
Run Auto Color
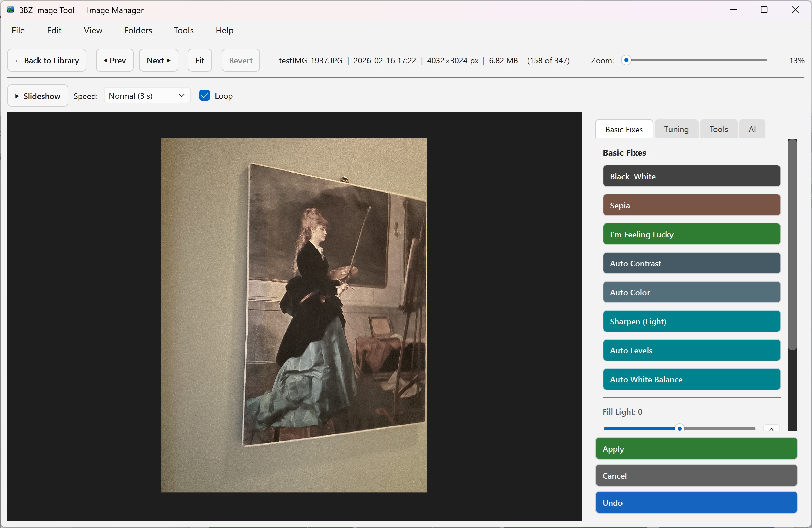pos(691,292)
